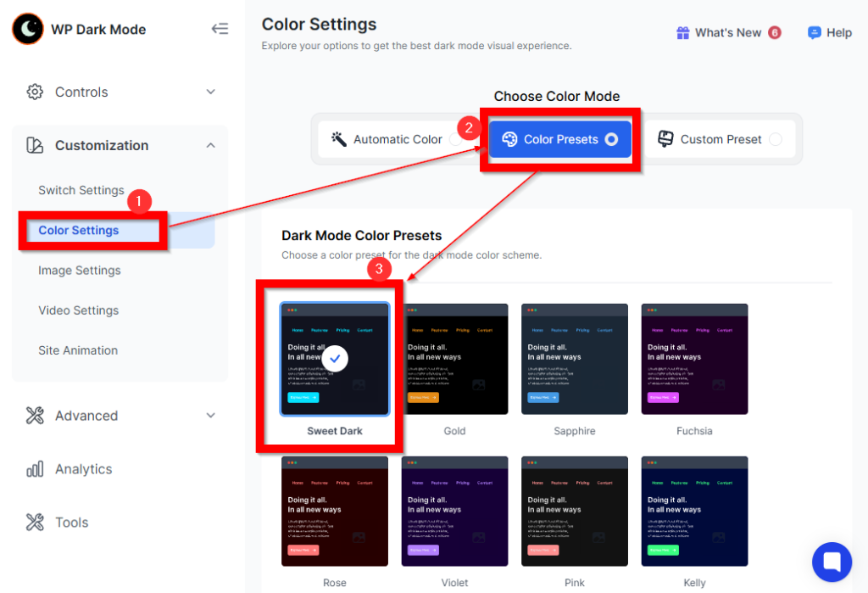Select the Sapphire preset thumbnail
Screen dimensions: 868x593
(575, 359)
